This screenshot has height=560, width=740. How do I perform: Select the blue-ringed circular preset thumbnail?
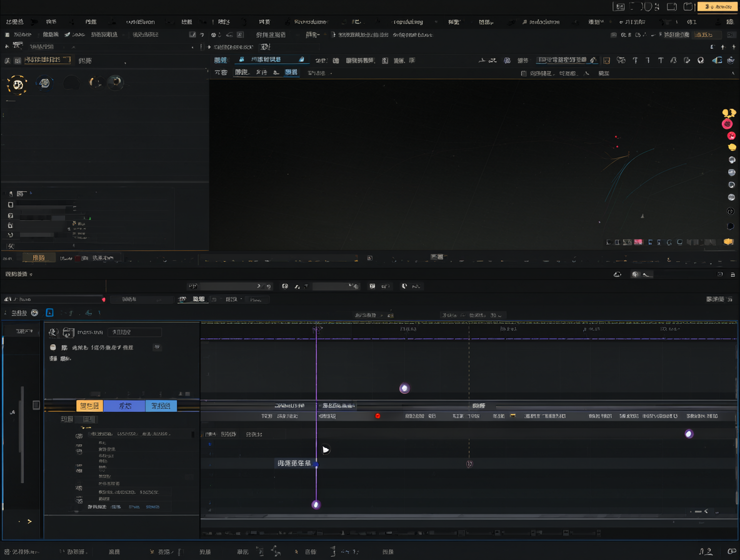(x=44, y=83)
